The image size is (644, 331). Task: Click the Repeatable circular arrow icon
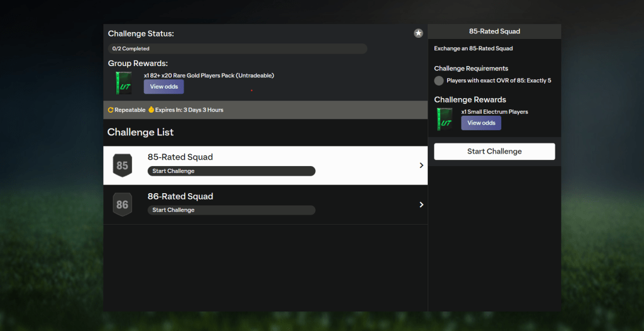click(111, 110)
